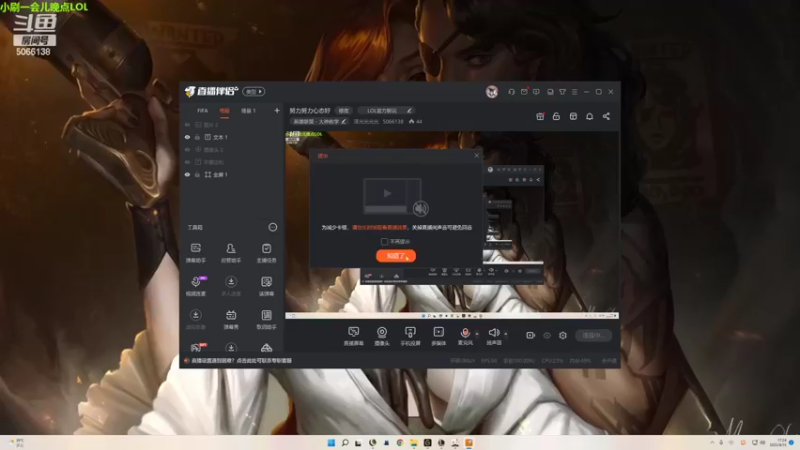Image resolution: width=800 pixels, height=450 pixels.
Task: Click the 手机投屏 phone casting button
Action: [410, 336]
